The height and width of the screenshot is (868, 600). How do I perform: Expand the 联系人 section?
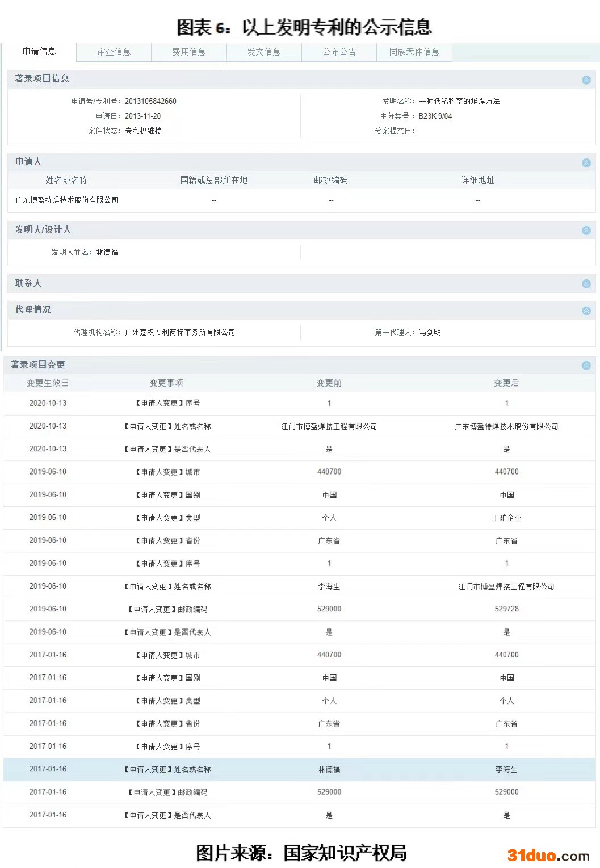pos(586,284)
